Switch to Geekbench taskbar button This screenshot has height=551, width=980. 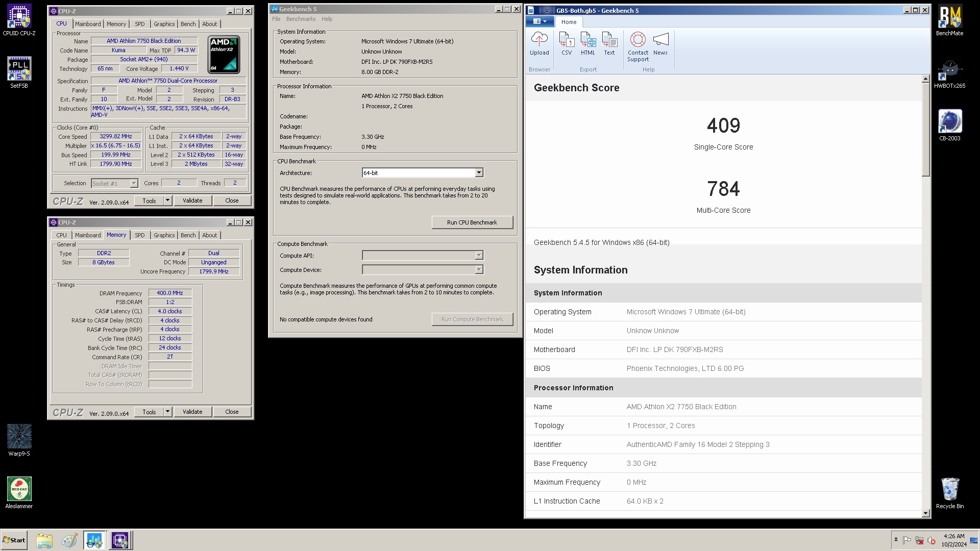[x=94, y=540]
